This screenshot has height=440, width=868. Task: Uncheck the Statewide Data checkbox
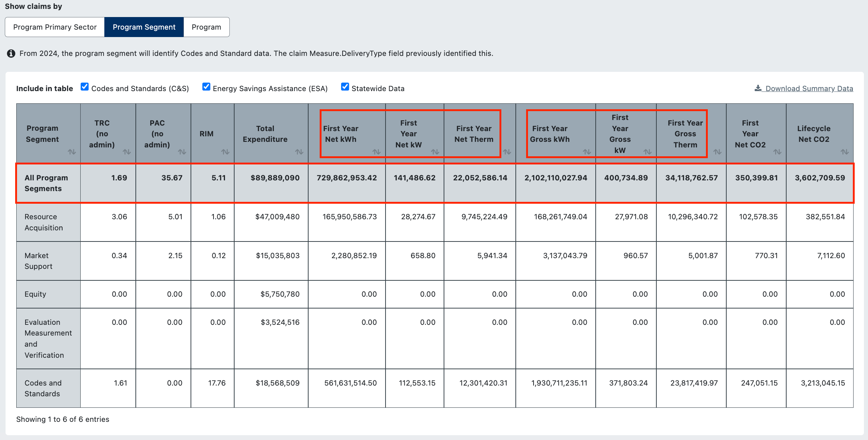click(x=345, y=87)
